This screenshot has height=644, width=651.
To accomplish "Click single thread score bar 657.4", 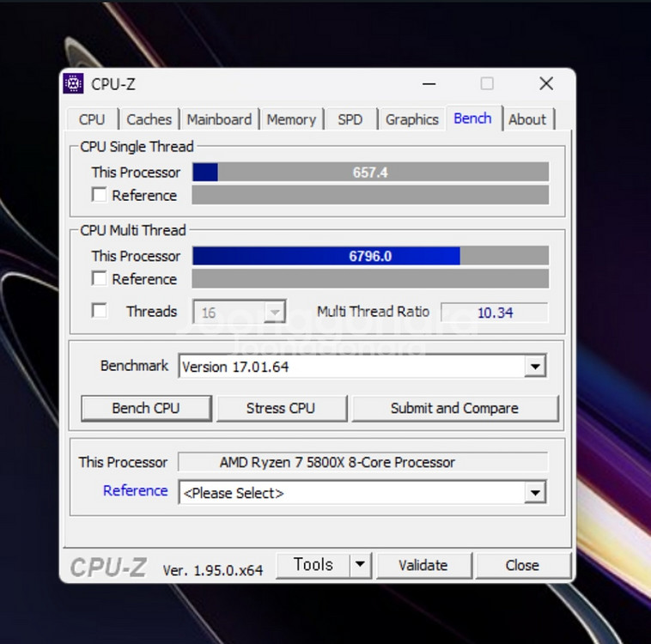I will click(370, 172).
